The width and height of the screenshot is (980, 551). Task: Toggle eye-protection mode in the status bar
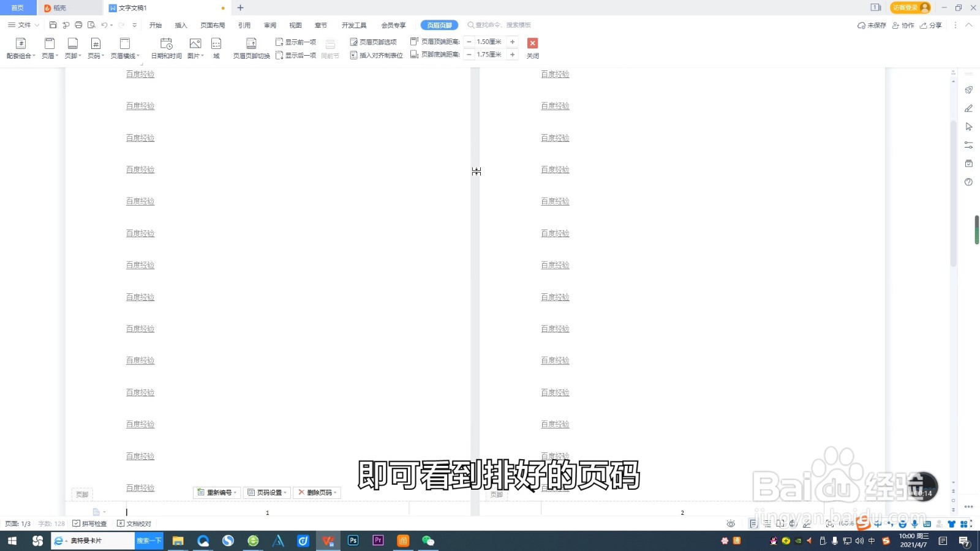(731, 523)
